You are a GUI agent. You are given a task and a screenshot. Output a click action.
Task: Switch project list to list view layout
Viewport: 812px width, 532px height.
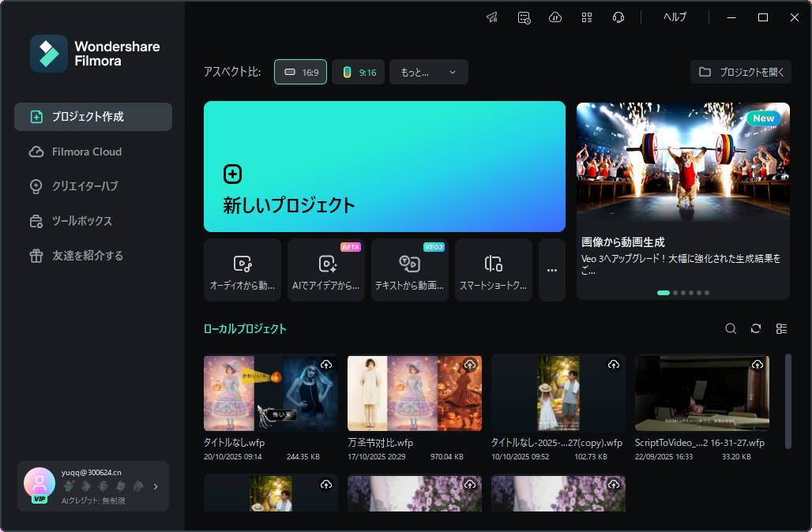pos(782,328)
